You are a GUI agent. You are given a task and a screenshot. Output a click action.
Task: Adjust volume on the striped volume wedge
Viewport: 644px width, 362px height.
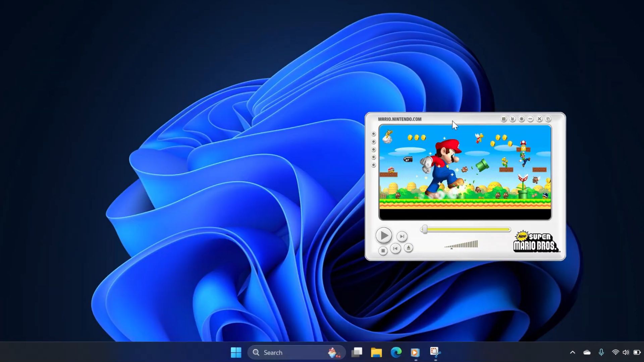coord(461,244)
